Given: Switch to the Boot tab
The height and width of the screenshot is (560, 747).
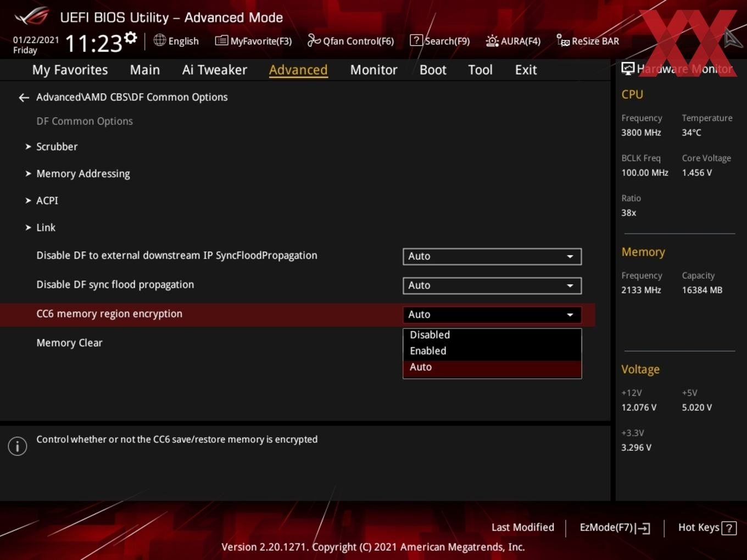Looking at the screenshot, I should tap(433, 70).
